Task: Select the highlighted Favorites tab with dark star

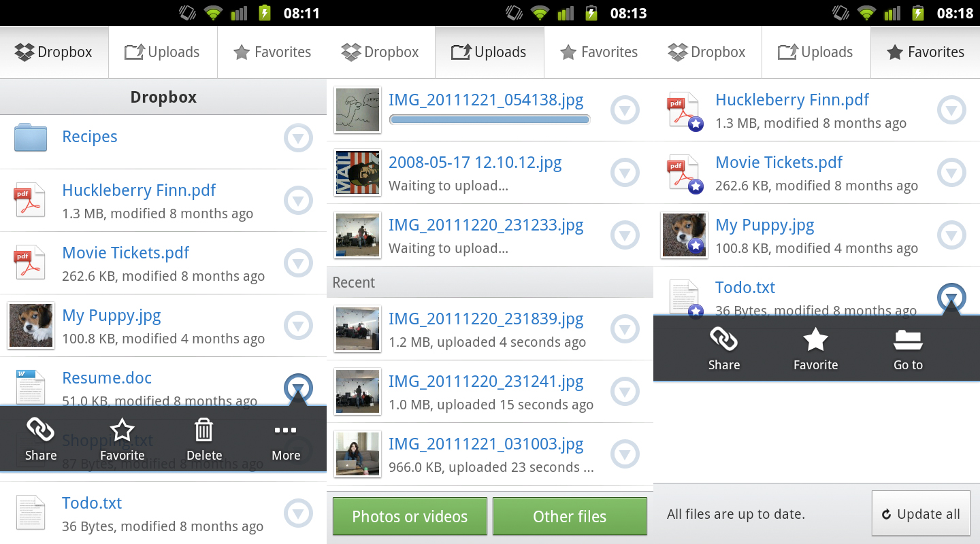Action: click(x=925, y=52)
